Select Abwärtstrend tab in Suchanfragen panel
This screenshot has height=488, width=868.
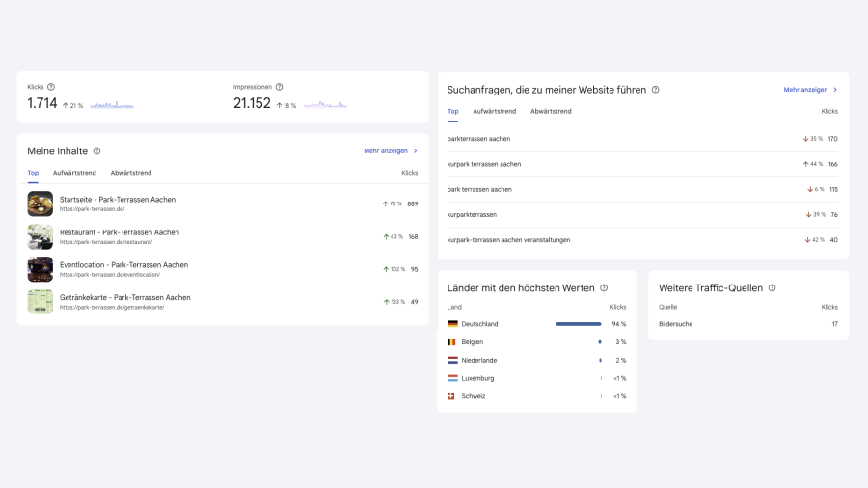(x=551, y=111)
